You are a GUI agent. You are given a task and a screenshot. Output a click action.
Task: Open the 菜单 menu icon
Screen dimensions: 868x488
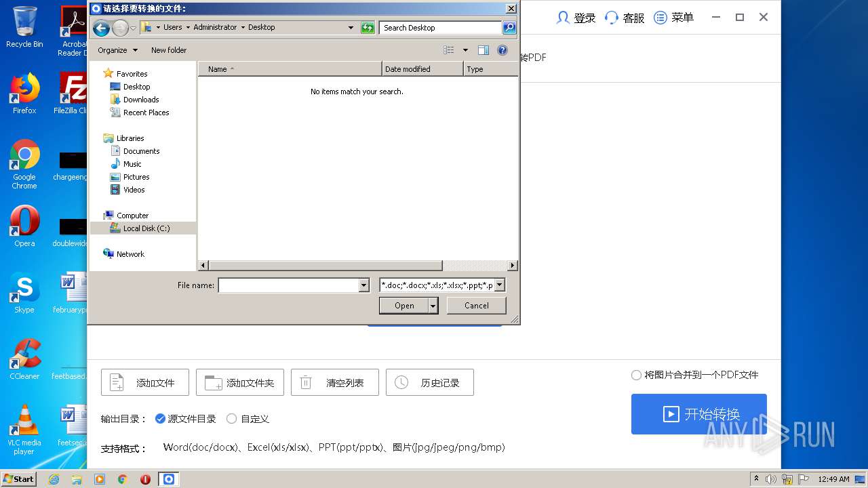pyautogui.click(x=660, y=18)
